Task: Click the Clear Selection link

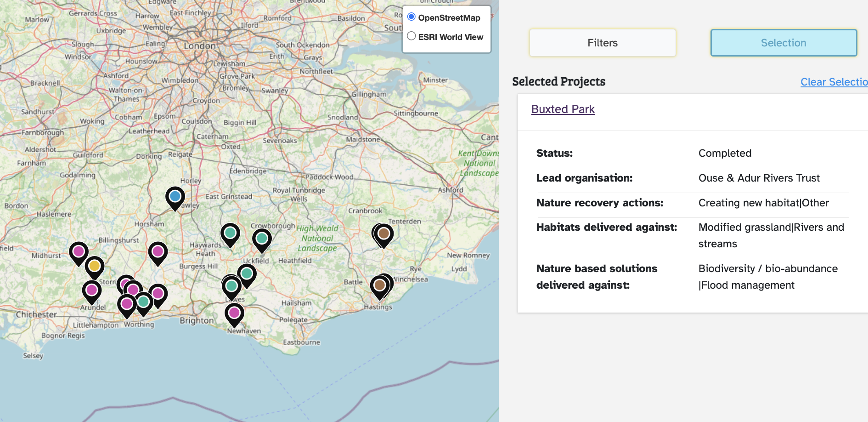Action: point(834,82)
